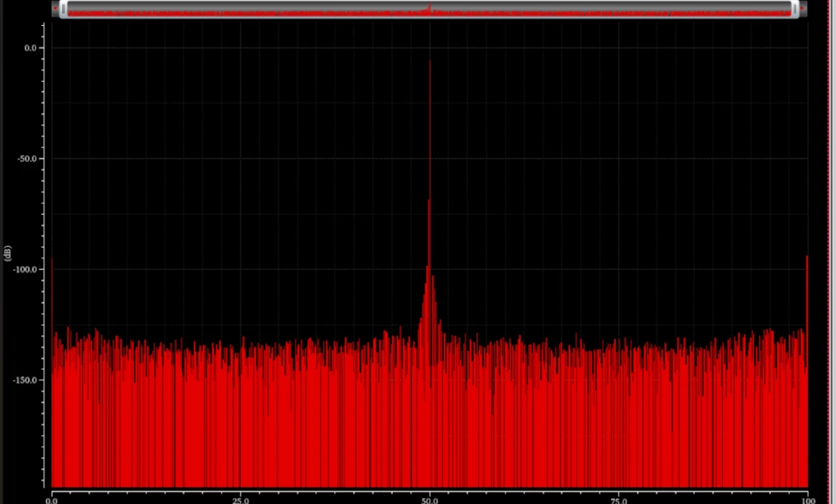The image size is (836, 504).
Task: Click the -150.0 label on dB axis
Action: point(26,380)
